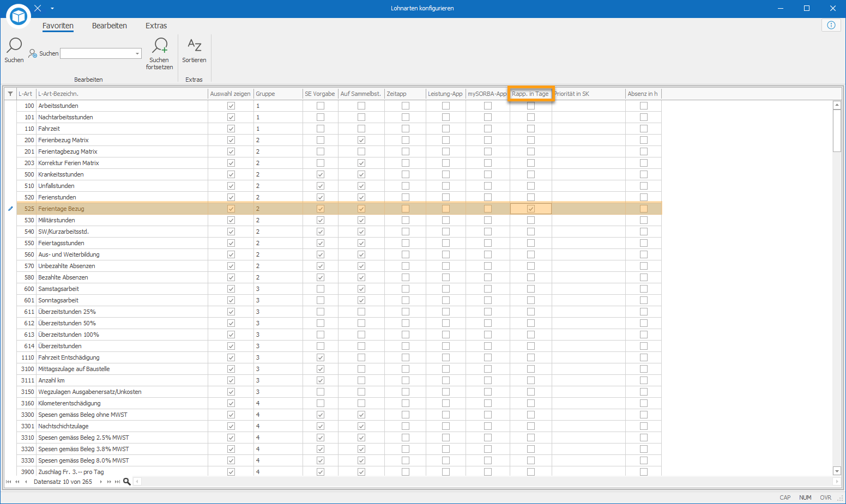Viewport: 846px width, 504px height.
Task: Click the magnifier icon in the record navigator
Action: tap(127, 482)
